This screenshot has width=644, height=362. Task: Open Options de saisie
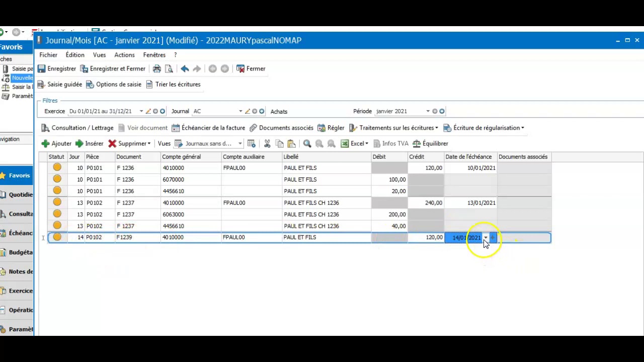tap(114, 84)
